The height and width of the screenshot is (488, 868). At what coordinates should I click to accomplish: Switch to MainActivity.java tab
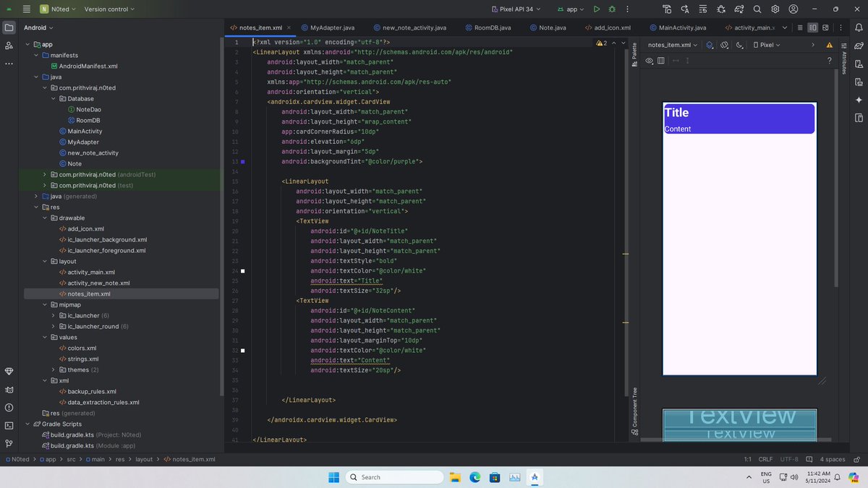pos(677,27)
